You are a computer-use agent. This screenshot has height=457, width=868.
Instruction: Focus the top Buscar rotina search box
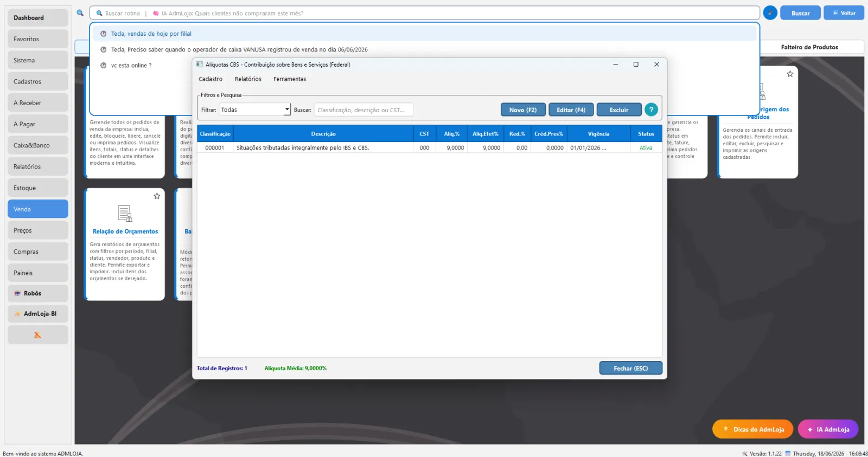[424, 13]
